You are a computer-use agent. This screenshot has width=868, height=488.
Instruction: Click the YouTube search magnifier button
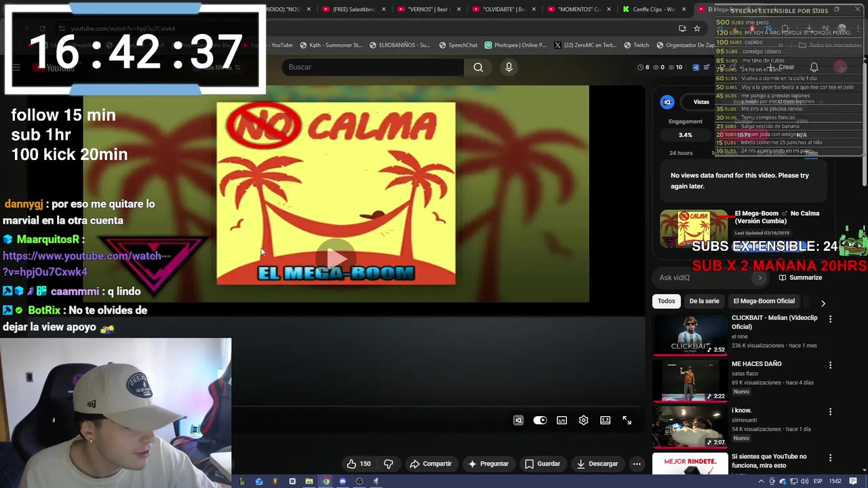(x=478, y=67)
